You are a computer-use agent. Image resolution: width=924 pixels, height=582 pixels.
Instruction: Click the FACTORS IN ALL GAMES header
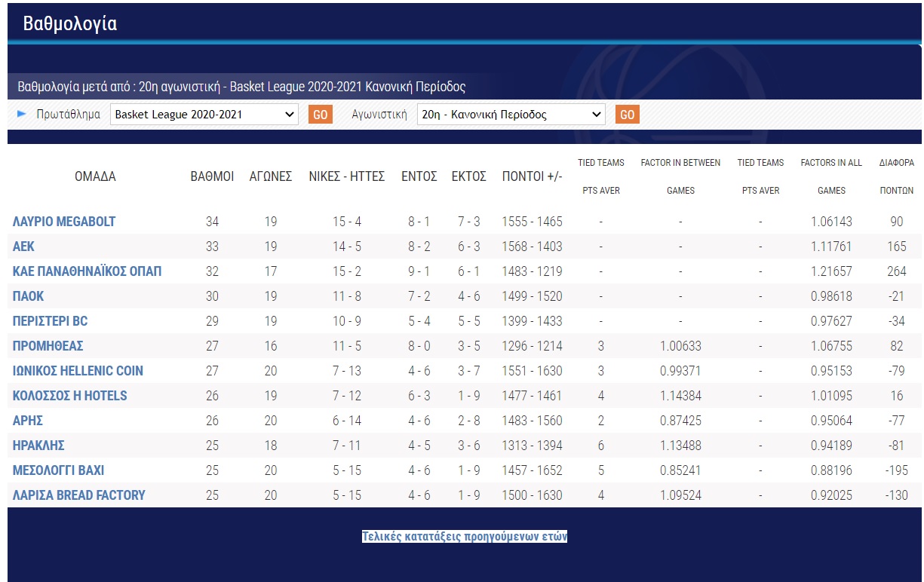pyautogui.click(x=831, y=176)
